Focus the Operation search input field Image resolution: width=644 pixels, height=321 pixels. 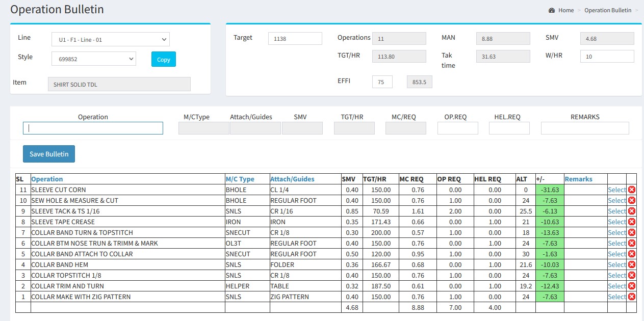point(93,128)
